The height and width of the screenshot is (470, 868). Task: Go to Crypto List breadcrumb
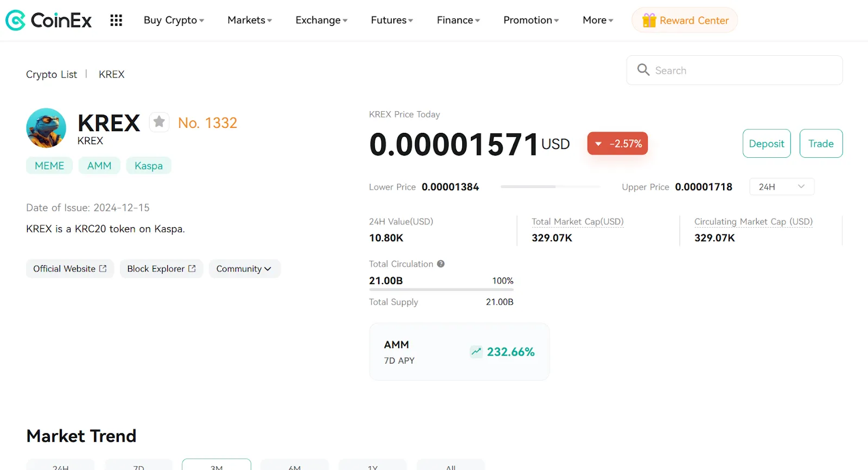(52, 74)
